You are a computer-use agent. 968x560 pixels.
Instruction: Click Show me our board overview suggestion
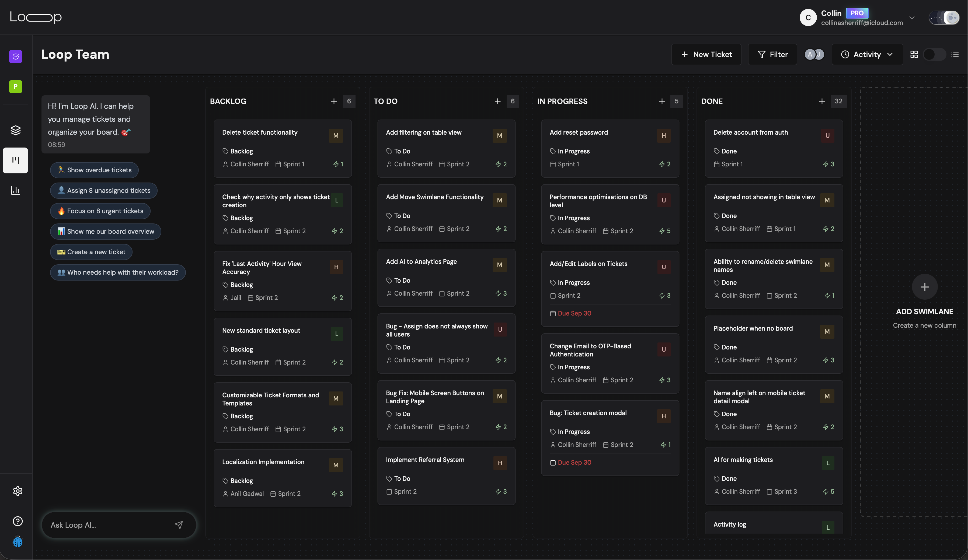pos(105,231)
